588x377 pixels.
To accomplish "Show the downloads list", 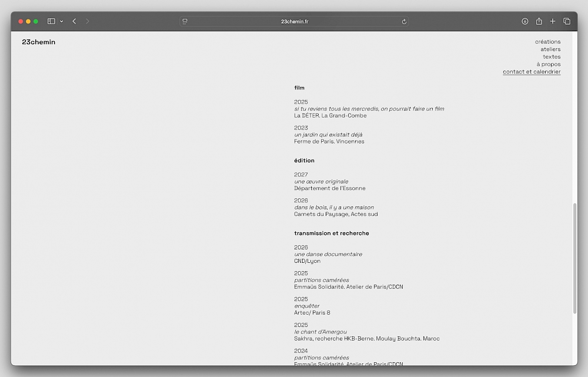I will pos(525,21).
